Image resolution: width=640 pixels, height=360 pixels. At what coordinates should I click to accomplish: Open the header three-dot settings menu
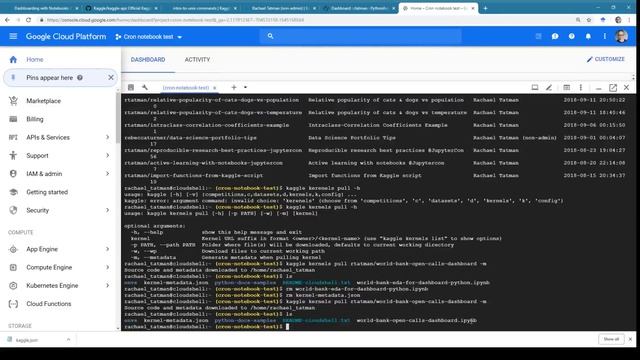604,36
